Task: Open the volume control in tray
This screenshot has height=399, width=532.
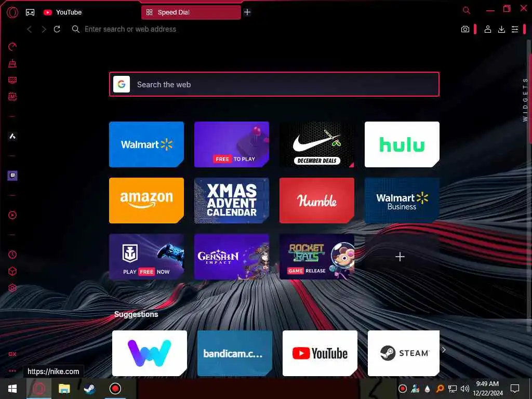Action: (465, 389)
